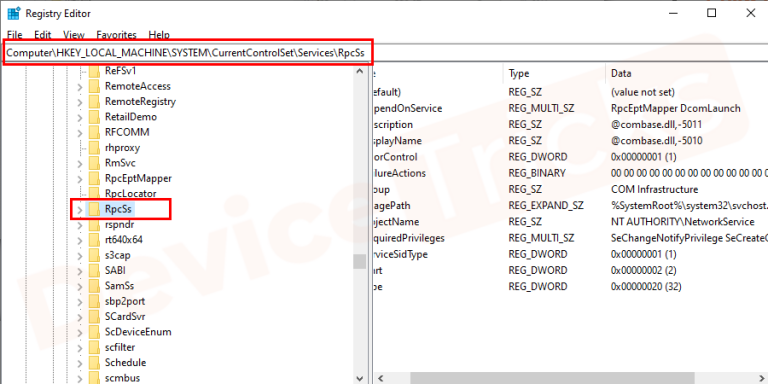
Task: Open the Favorites menu
Action: point(117,35)
